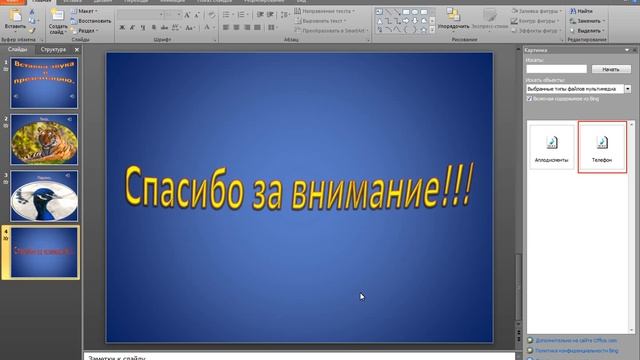Open the change case Aa dropdown
The image size is (640, 360).
pos(190,28)
